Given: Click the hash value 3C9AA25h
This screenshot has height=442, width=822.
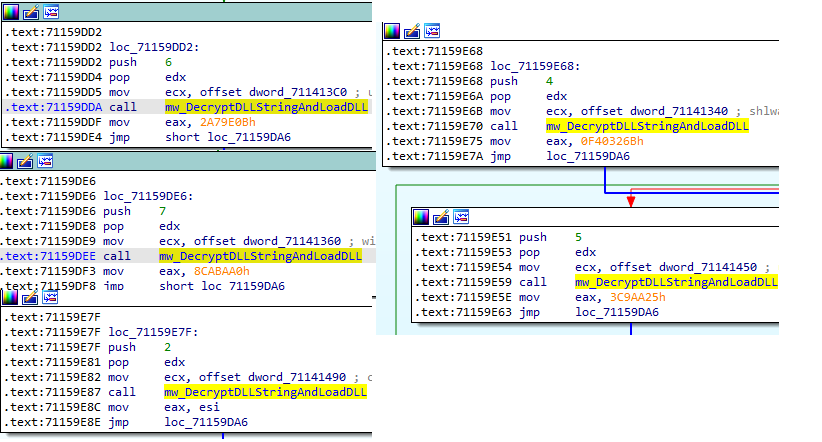Looking at the screenshot, I should click(x=637, y=297).
